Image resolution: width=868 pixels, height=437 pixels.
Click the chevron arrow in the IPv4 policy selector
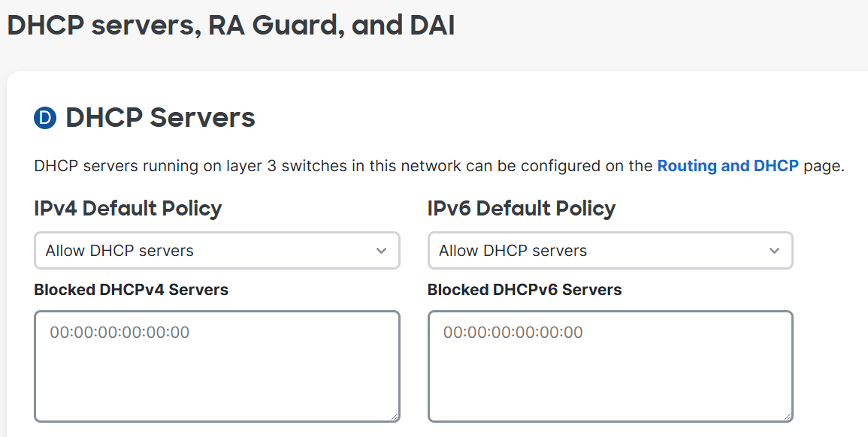click(x=381, y=251)
